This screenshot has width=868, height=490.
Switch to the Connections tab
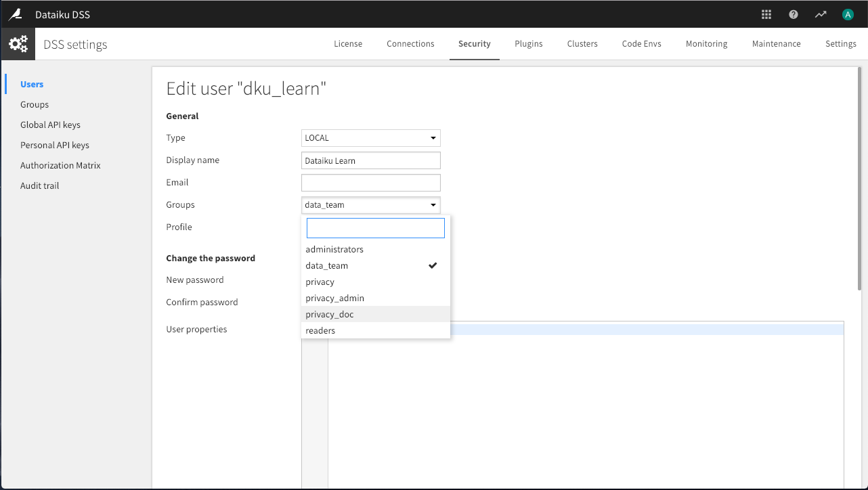410,44
